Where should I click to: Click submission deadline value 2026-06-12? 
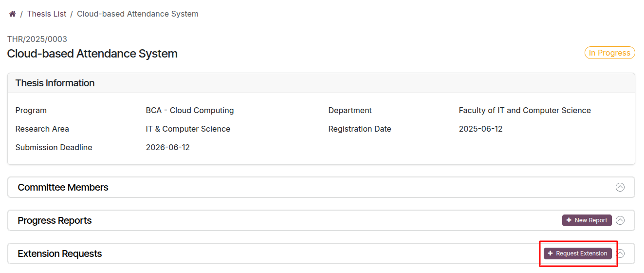[168, 147]
